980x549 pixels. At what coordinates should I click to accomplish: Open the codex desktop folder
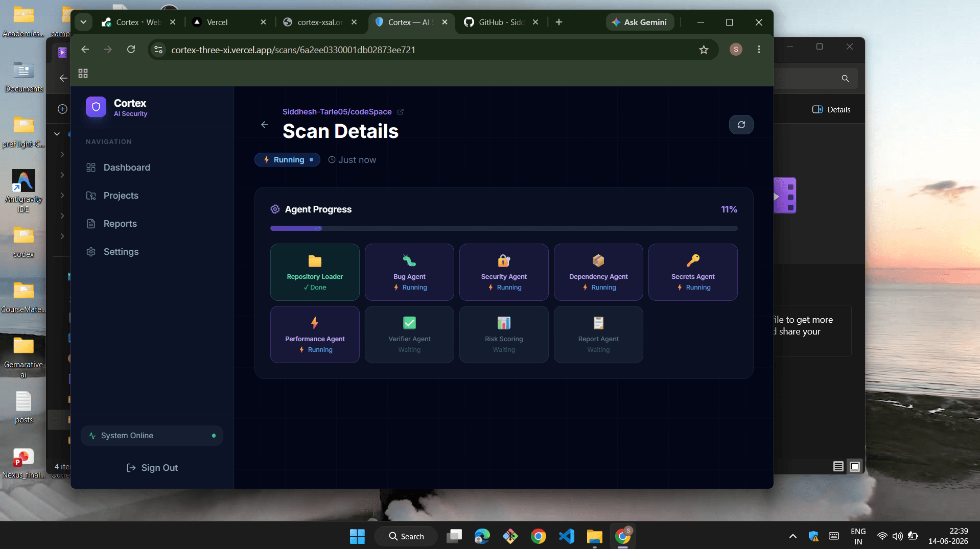pyautogui.click(x=24, y=243)
